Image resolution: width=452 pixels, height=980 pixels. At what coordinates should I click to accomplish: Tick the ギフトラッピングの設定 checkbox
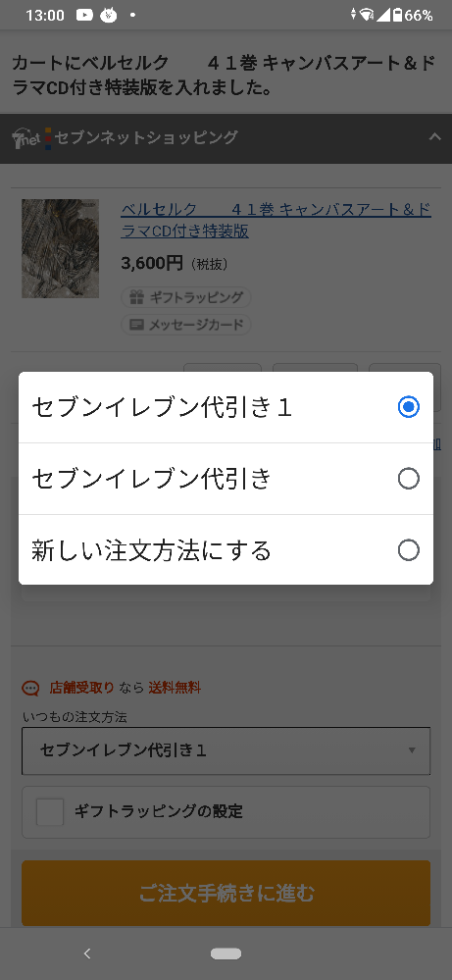pyautogui.click(x=50, y=812)
